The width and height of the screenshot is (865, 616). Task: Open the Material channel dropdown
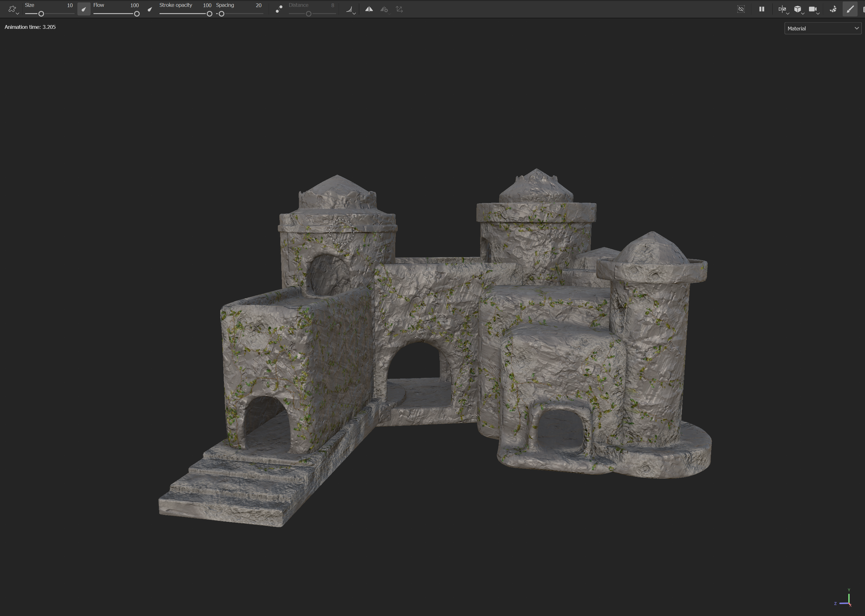click(822, 28)
